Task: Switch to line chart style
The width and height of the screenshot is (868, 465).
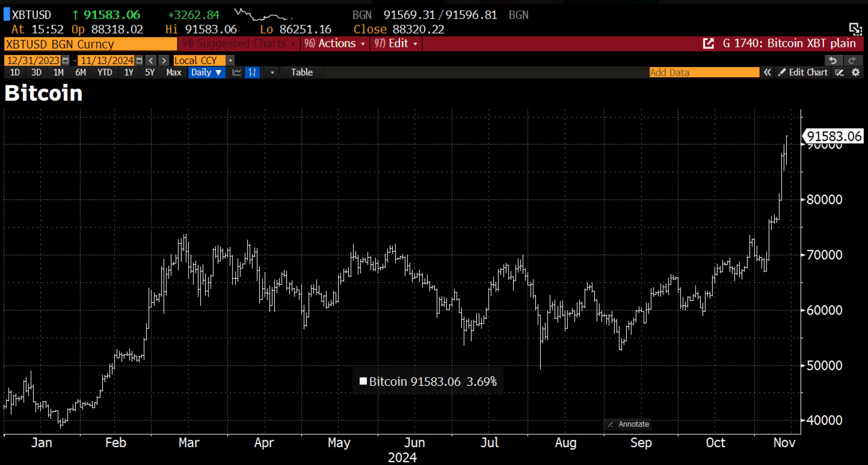Action: (x=237, y=73)
